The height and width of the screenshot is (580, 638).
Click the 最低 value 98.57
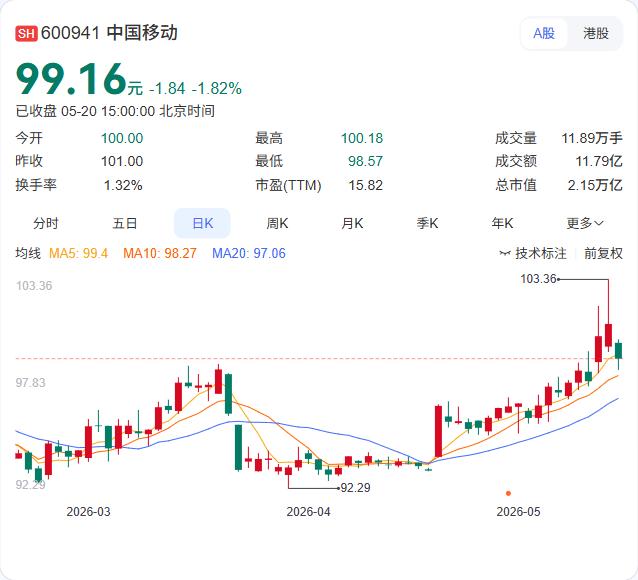click(x=365, y=161)
